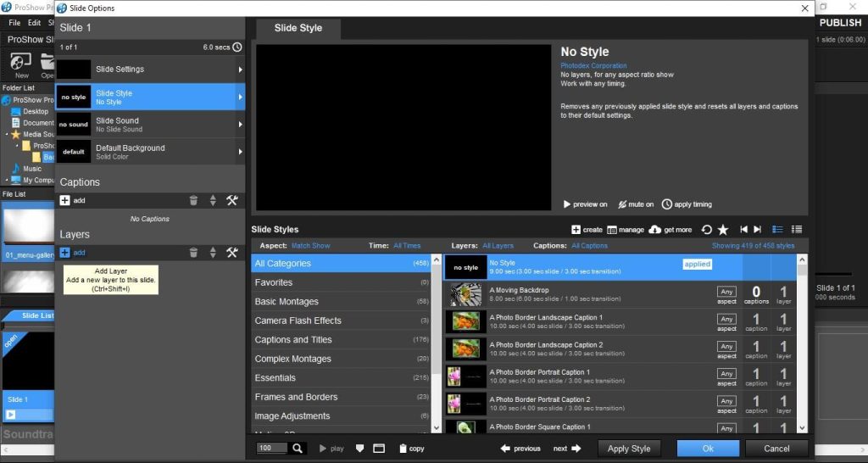Click the manage styles icon
Viewport: 868px width, 463px height.
pos(612,230)
